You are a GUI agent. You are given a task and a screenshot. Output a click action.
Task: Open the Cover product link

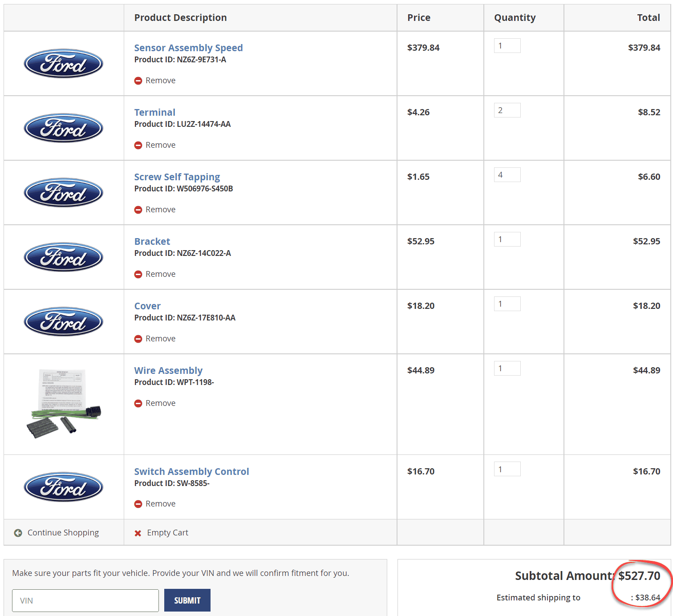click(x=147, y=306)
